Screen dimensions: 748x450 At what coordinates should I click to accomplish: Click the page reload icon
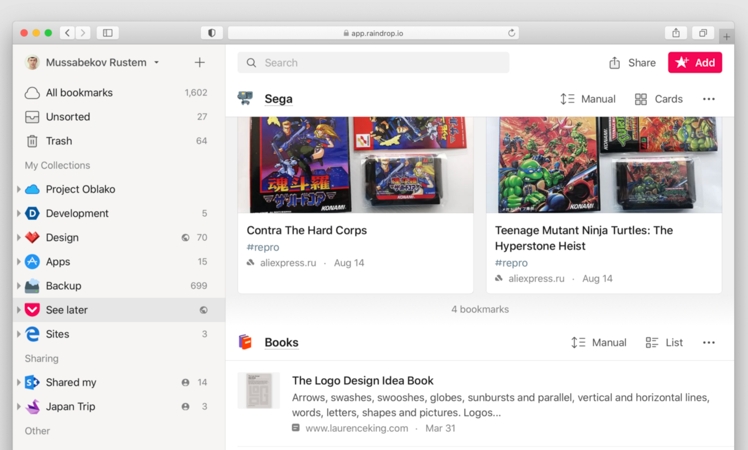coord(512,33)
